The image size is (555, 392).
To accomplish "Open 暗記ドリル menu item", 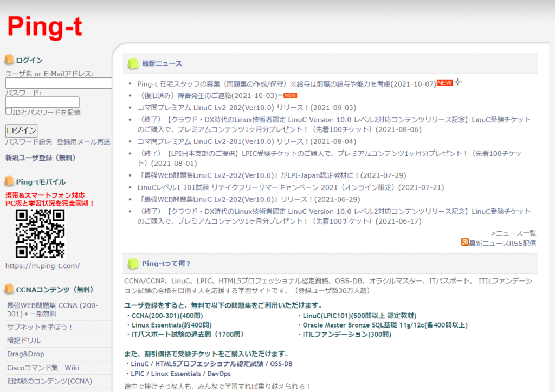I will point(24,341).
